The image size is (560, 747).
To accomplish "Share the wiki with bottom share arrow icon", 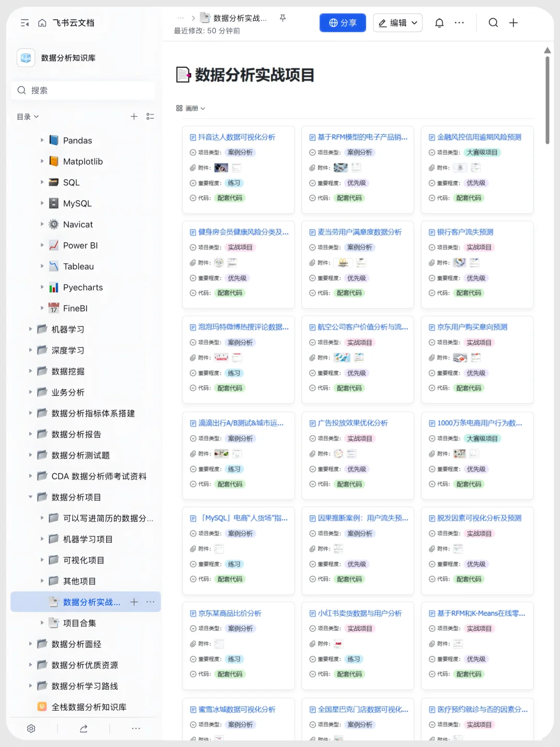I will tap(83, 728).
